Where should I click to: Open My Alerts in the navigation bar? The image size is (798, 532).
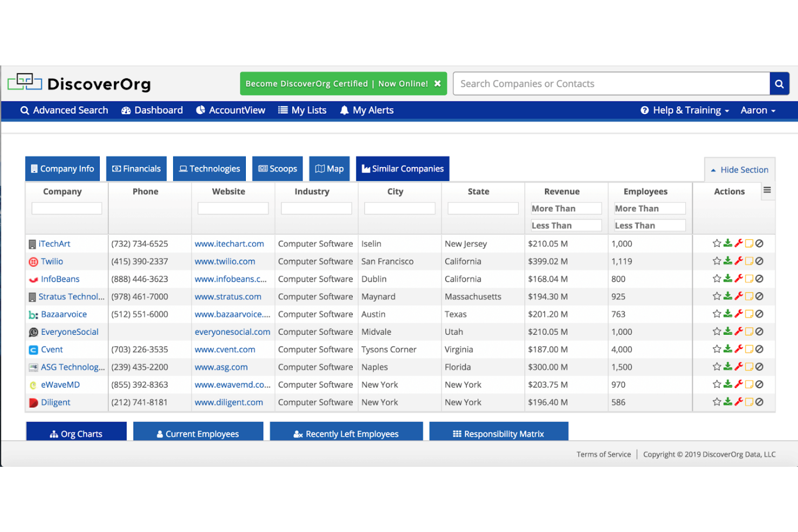[x=367, y=110]
